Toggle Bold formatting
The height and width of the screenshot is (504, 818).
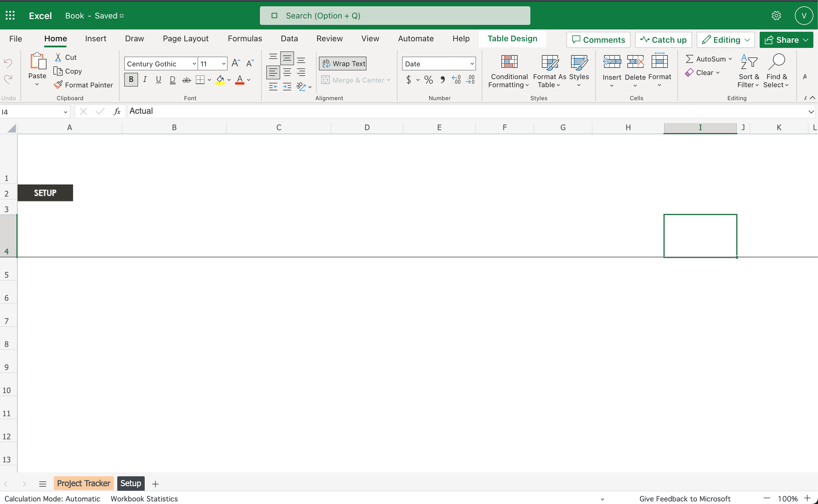pyautogui.click(x=131, y=80)
